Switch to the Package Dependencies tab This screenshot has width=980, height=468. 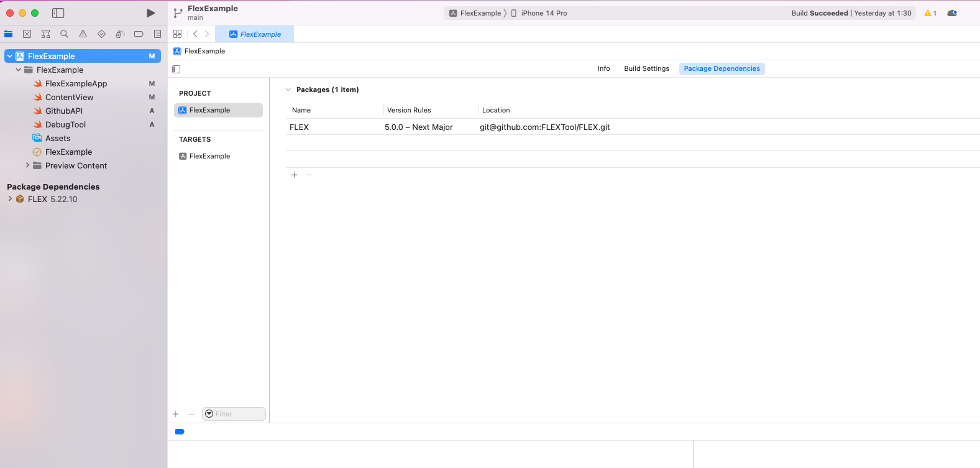(722, 68)
